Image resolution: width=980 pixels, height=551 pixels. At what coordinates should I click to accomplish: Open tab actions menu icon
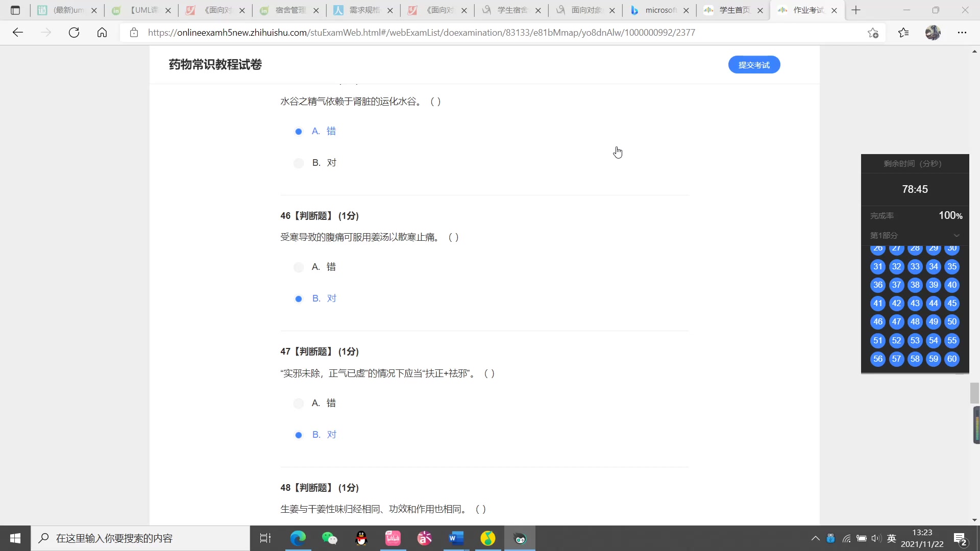(x=15, y=10)
